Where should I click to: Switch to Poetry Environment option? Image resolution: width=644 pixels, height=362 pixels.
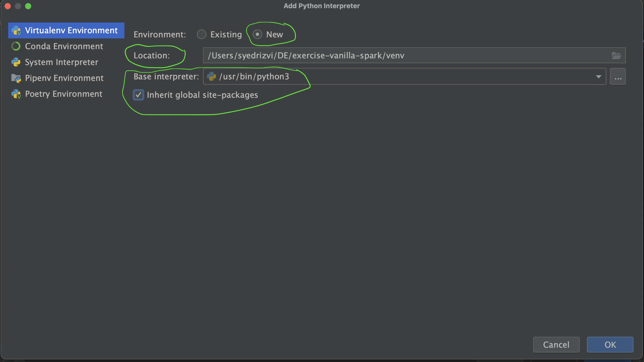click(63, 94)
